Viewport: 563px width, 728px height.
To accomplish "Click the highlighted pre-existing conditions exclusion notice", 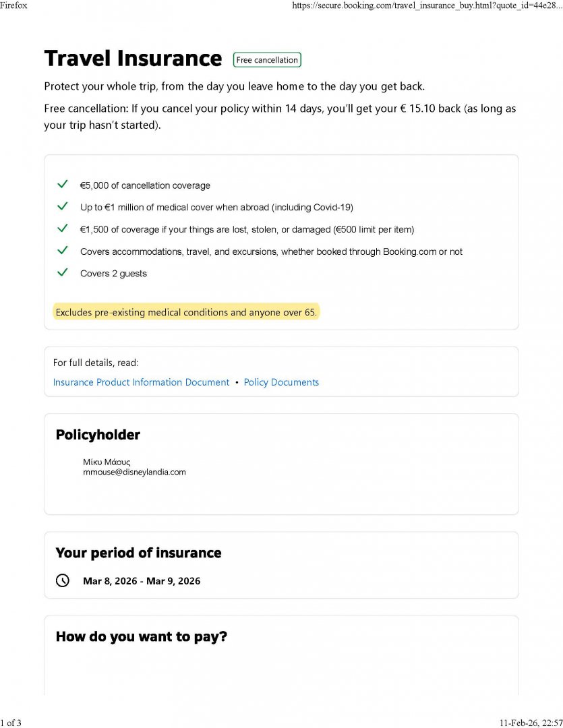I will tap(186, 312).
